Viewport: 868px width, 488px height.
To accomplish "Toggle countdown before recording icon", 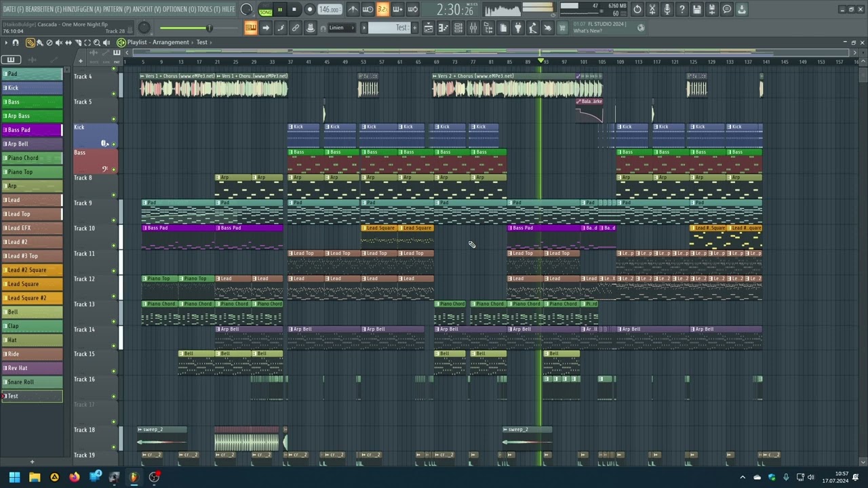I will (382, 9).
